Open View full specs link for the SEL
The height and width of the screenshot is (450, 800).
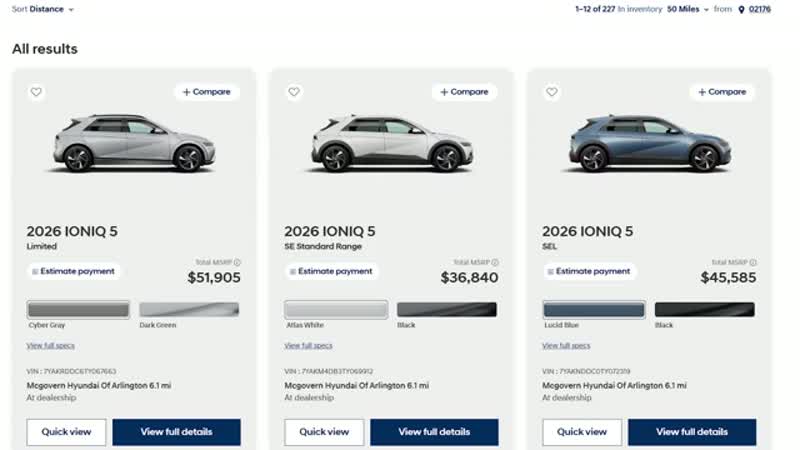click(x=566, y=345)
